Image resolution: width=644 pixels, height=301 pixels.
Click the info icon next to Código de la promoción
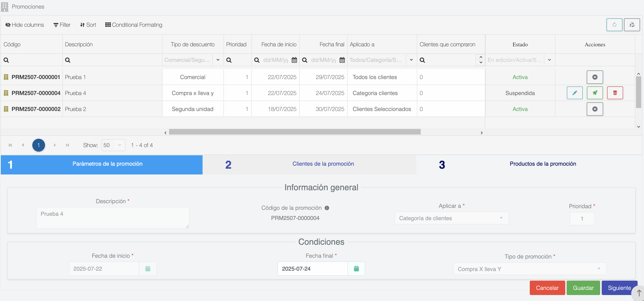point(327,208)
